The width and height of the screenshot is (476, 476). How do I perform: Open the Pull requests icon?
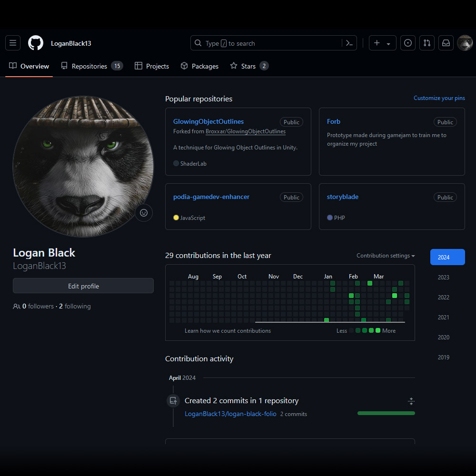point(427,43)
